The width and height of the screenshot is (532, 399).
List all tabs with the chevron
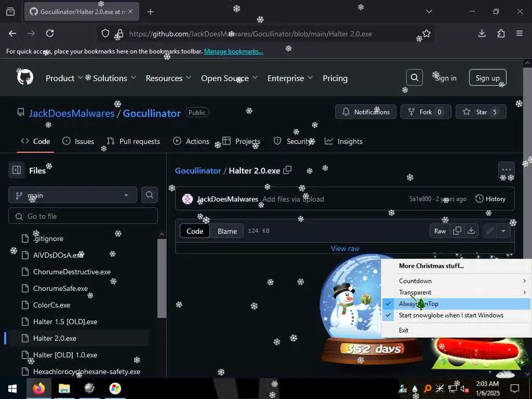429,11
